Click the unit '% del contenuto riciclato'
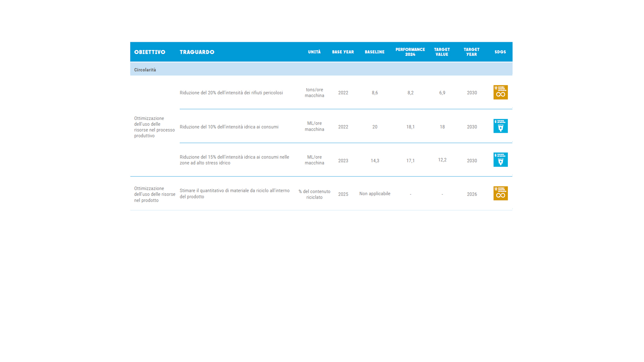 [x=314, y=194]
